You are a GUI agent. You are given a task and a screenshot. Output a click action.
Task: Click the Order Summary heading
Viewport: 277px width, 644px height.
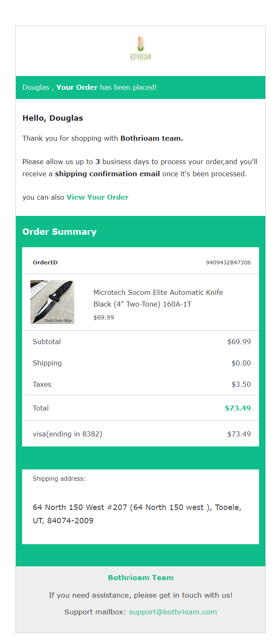tap(59, 232)
